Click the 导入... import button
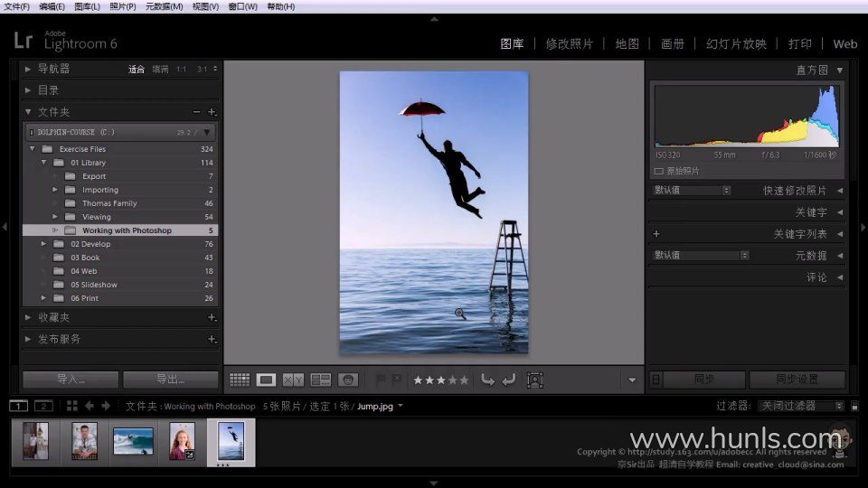The image size is (868, 488). pyautogui.click(x=71, y=380)
